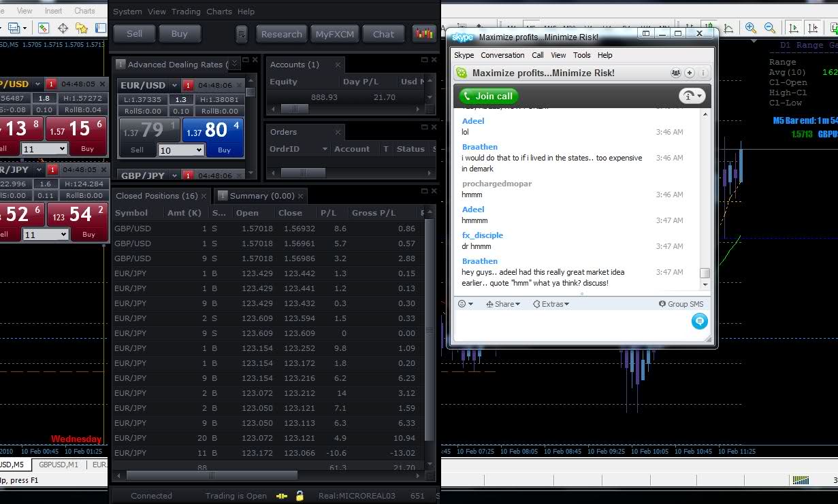The width and height of the screenshot is (838, 504).
Task: Open the EUR/USD symbol dropdown arrow
Action: pos(175,85)
